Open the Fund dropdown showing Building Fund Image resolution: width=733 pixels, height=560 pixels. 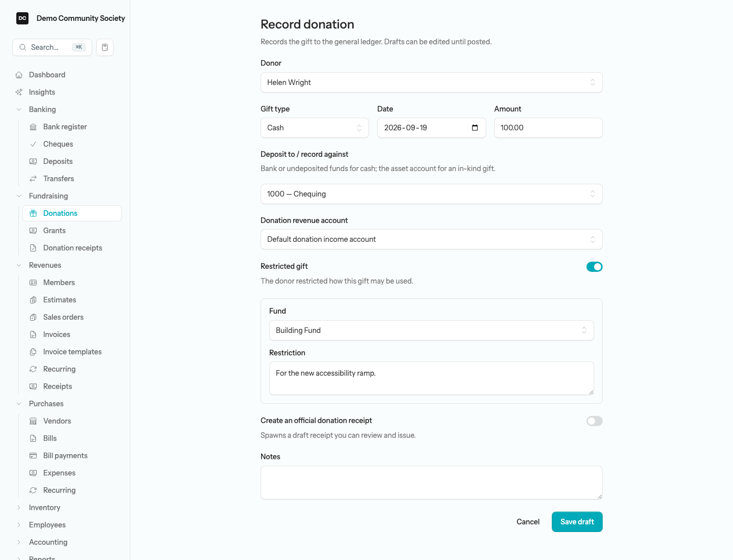(x=432, y=330)
